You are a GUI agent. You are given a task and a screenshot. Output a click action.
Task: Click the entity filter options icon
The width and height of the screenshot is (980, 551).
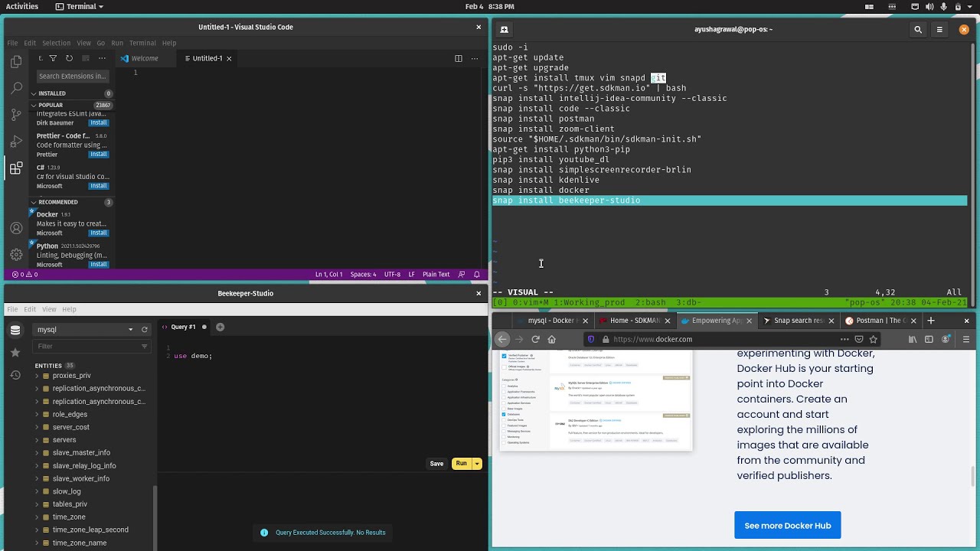pos(144,347)
